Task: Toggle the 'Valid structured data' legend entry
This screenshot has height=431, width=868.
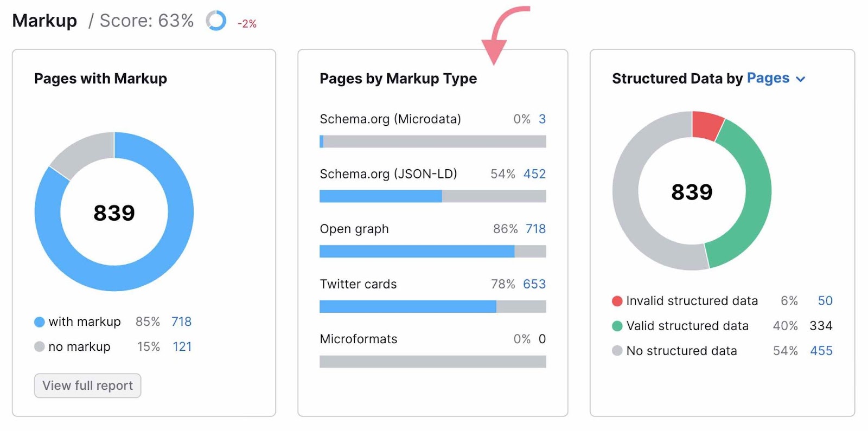Action: tap(687, 325)
